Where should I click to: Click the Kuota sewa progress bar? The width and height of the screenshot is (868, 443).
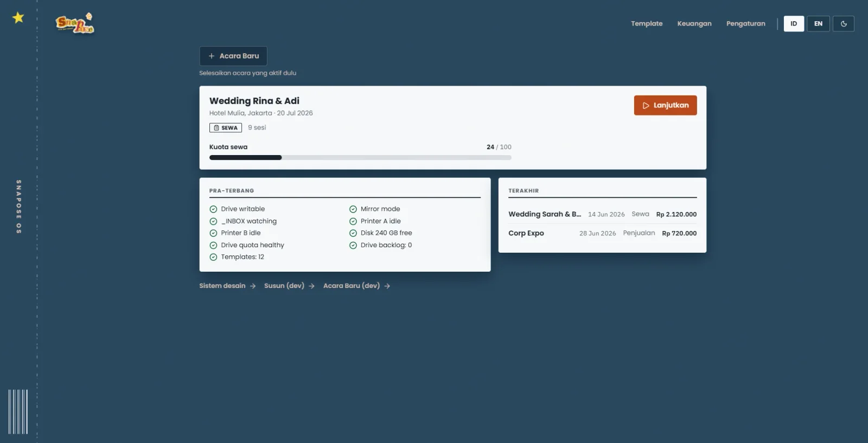pyautogui.click(x=360, y=158)
